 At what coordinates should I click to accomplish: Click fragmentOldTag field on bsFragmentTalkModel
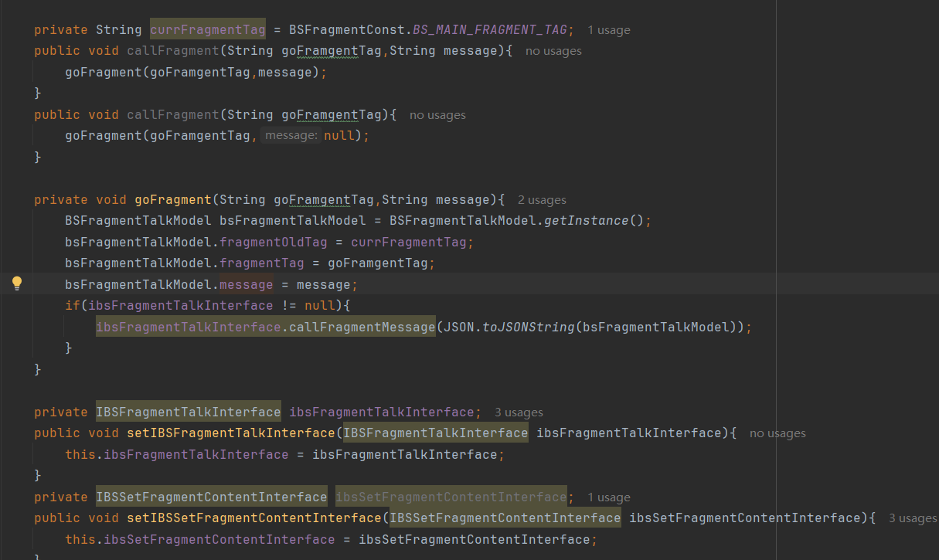coord(273,243)
